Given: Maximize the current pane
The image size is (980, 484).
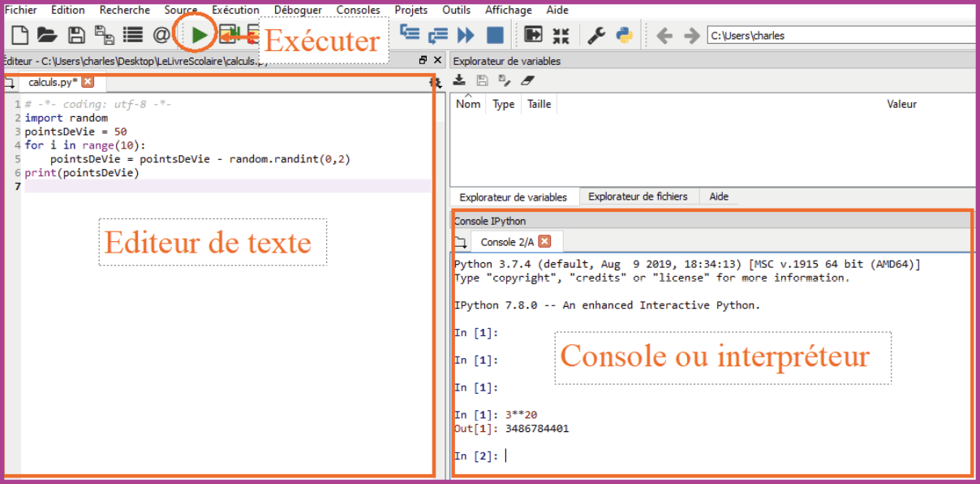Looking at the screenshot, I should click(531, 34).
